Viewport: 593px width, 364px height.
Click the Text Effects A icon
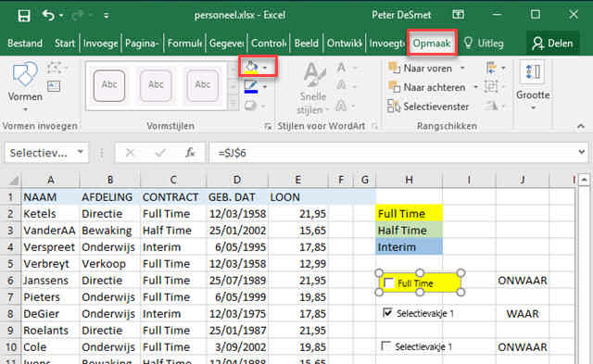pyautogui.click(x=342, y=106)
